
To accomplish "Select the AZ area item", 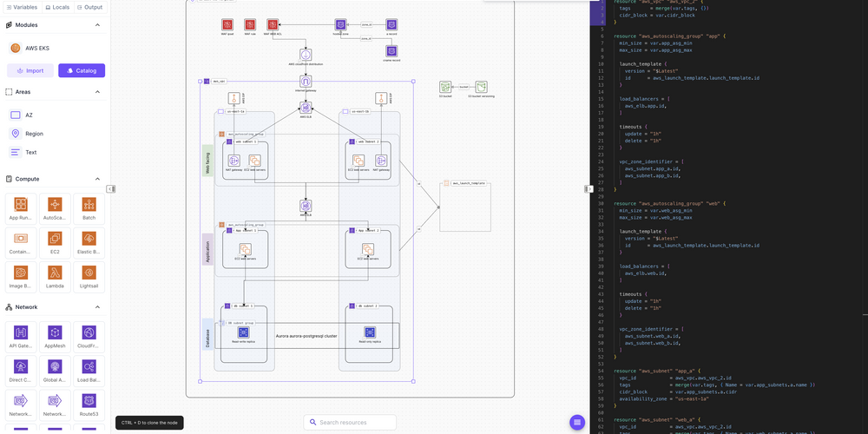I will pyautogui.click(x=23, y=115).
